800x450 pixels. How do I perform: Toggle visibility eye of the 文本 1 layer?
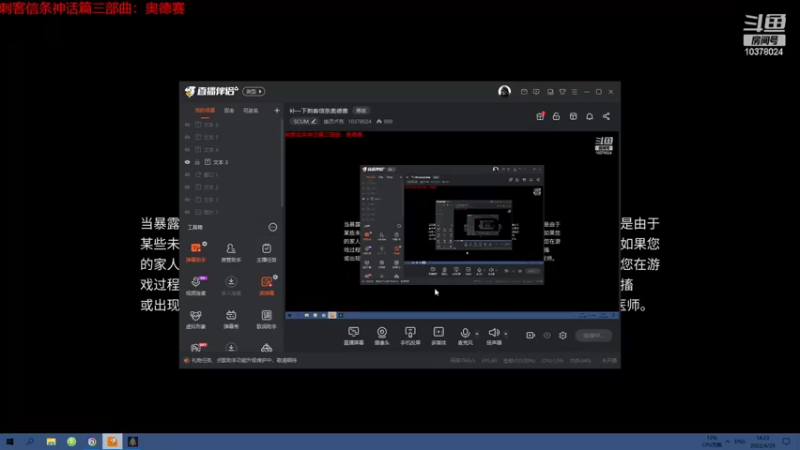pyautogui.click(x=187, y=199)
